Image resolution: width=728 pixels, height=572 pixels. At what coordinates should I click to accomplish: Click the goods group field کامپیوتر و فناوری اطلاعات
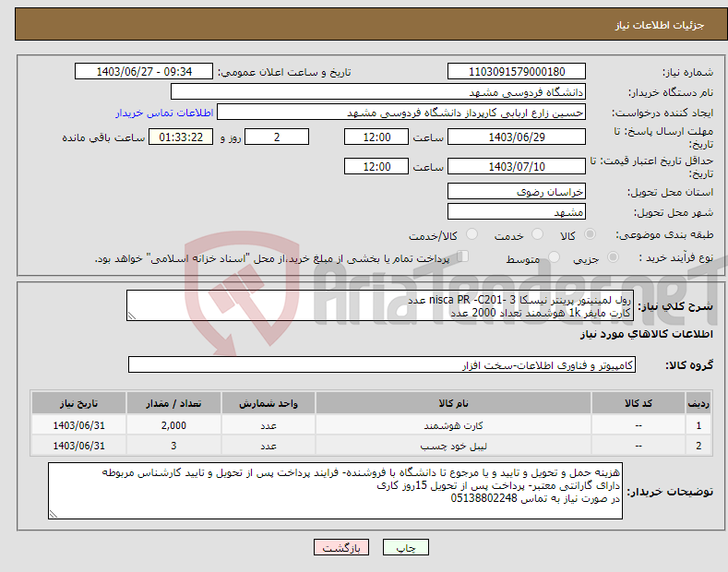tap(382, 365)
